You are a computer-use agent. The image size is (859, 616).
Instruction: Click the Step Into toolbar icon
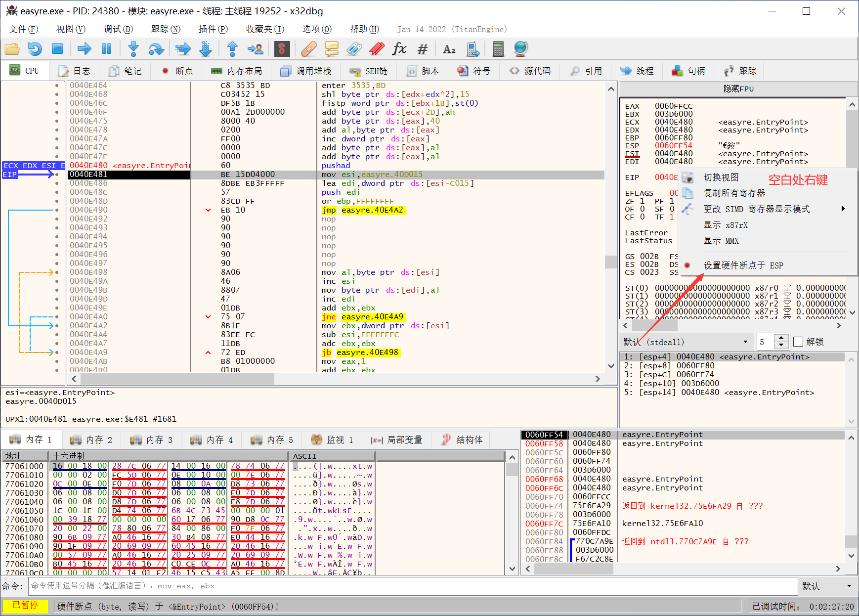click(x=133, y=48)
